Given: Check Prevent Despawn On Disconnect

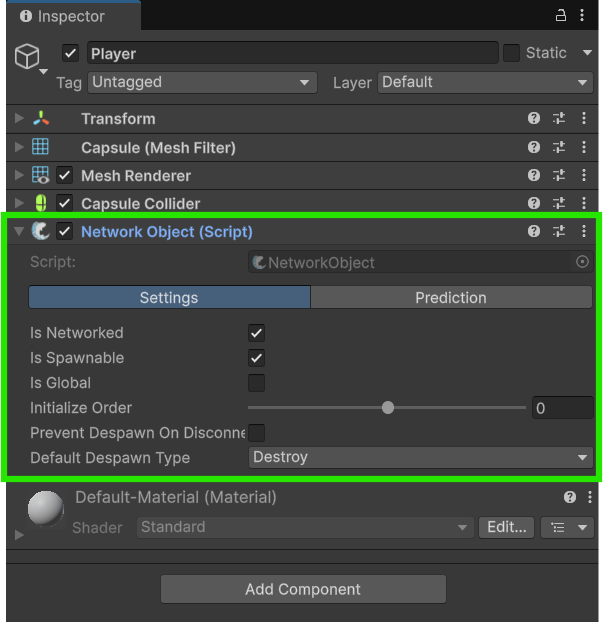Looking at the screenshot, I should point(256,433).
